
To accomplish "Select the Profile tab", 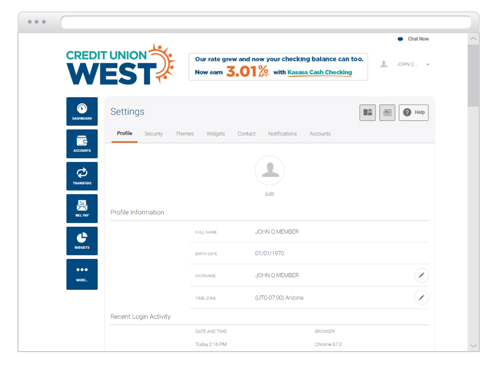I will click(x=124, y=133).
